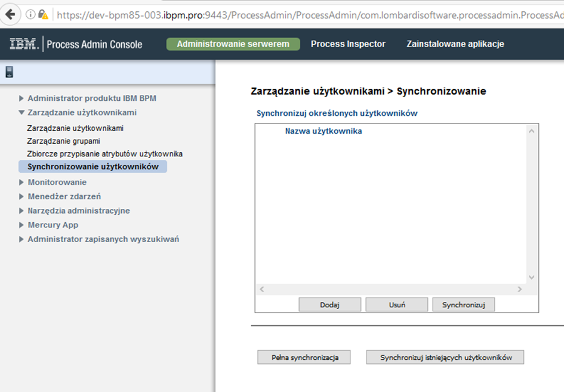Click Process Admin Console title text
The height and width of the screenshot is (392, 564).
[94, 44]
